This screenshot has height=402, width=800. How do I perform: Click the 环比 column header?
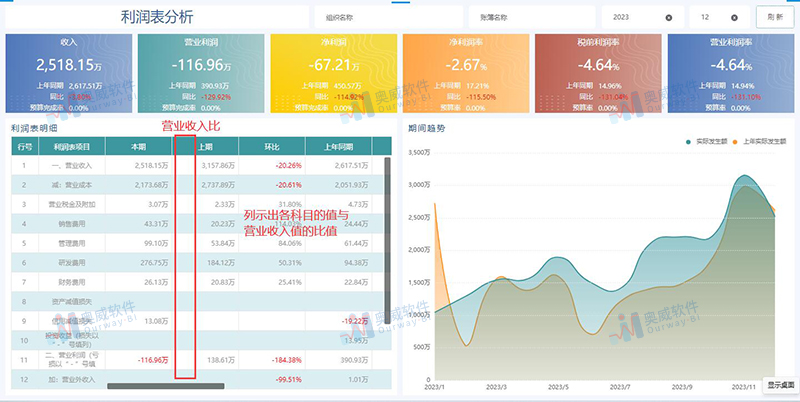coord(272,147)
